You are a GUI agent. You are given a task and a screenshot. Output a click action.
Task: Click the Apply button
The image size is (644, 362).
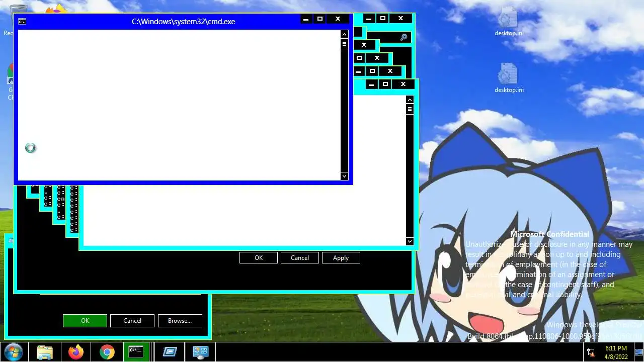(x=341, y=257)
